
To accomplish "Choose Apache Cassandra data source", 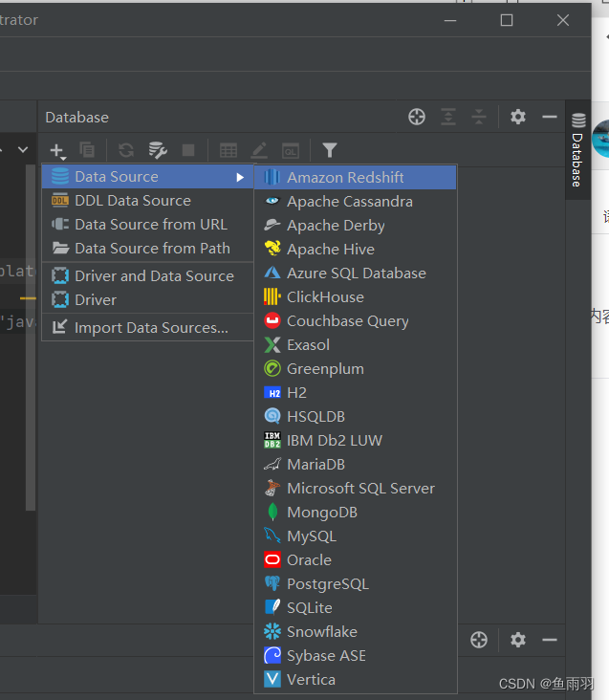I will click(356, 202).
